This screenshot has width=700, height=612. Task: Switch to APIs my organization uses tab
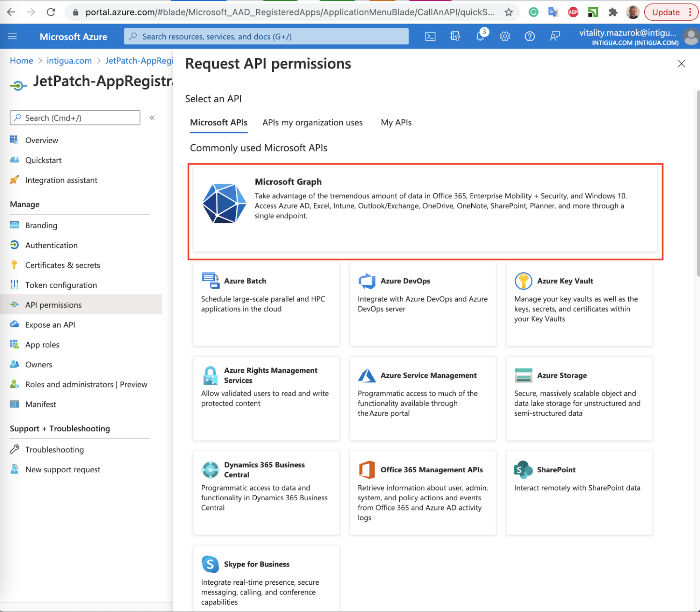[312, 123]
